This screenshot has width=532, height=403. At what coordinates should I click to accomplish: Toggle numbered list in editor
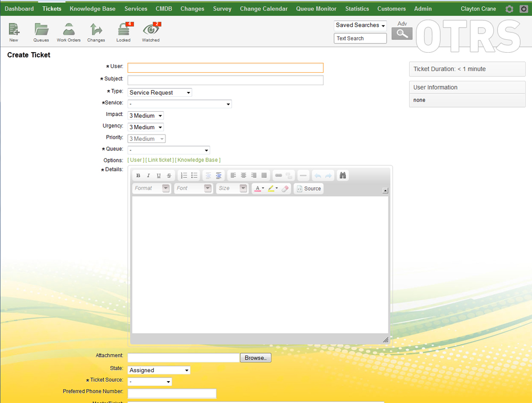(184, 175)
